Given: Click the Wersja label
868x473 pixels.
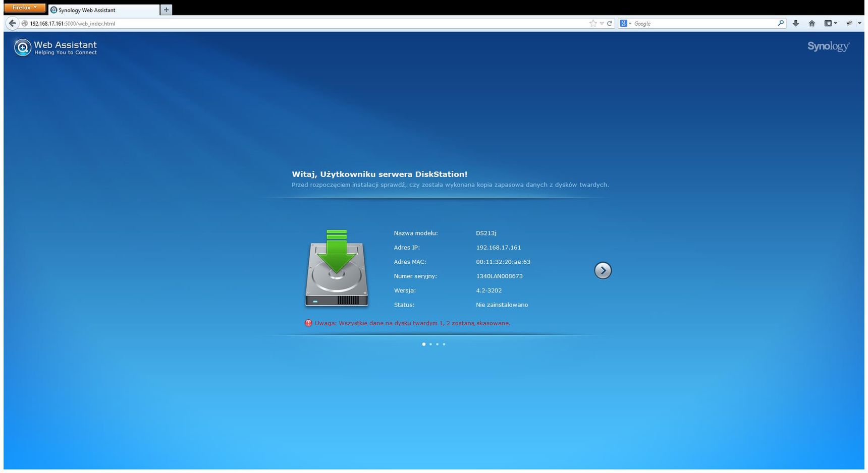Looking at the screenshot, I should [405, 290].
